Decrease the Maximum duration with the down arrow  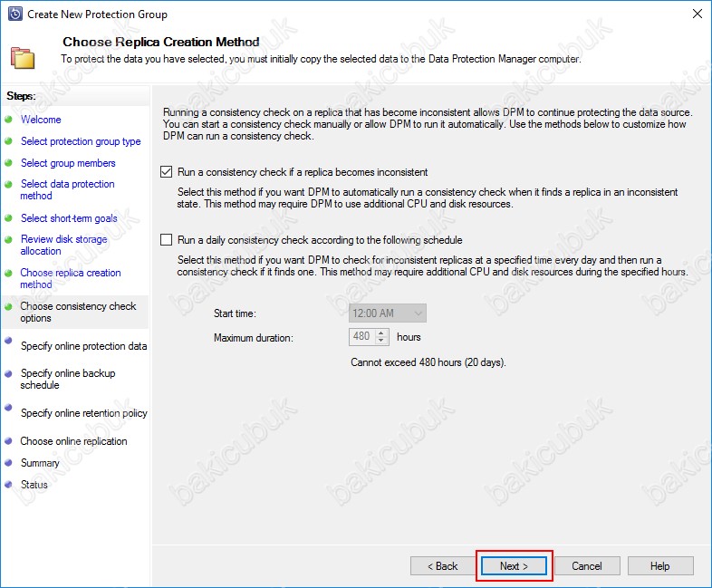click(381, 341)
